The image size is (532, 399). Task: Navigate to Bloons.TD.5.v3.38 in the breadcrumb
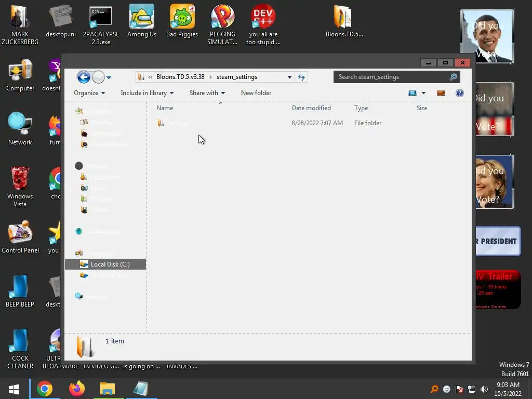(x=180, y=77)
